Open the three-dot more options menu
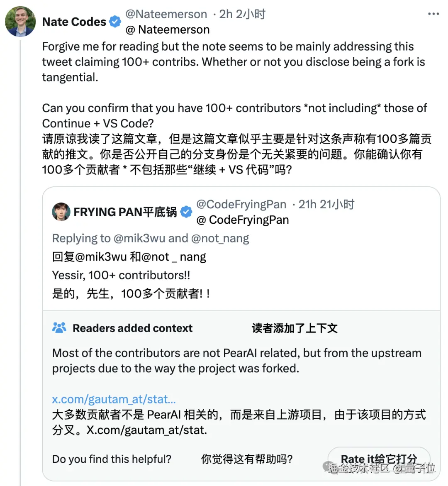 [433, 14]
